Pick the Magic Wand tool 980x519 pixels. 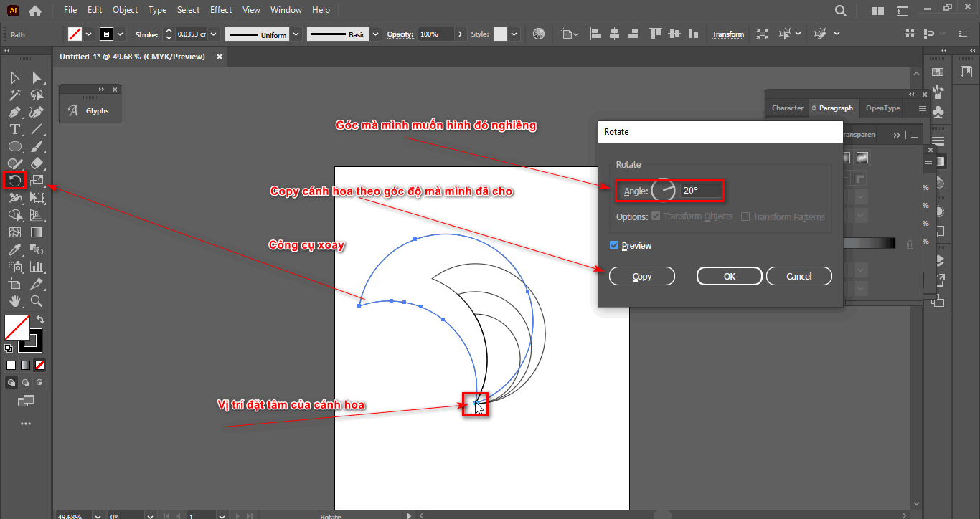[x=14, y=95]
